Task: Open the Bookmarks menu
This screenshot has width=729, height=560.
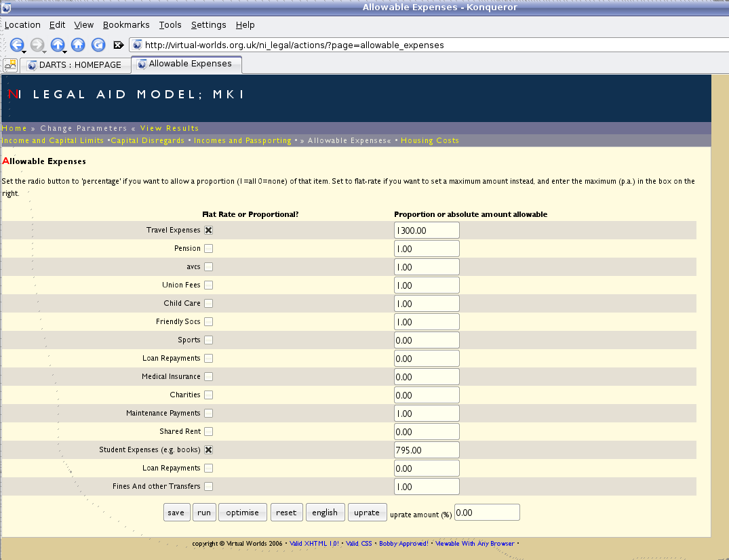Action: coord(126,24)
